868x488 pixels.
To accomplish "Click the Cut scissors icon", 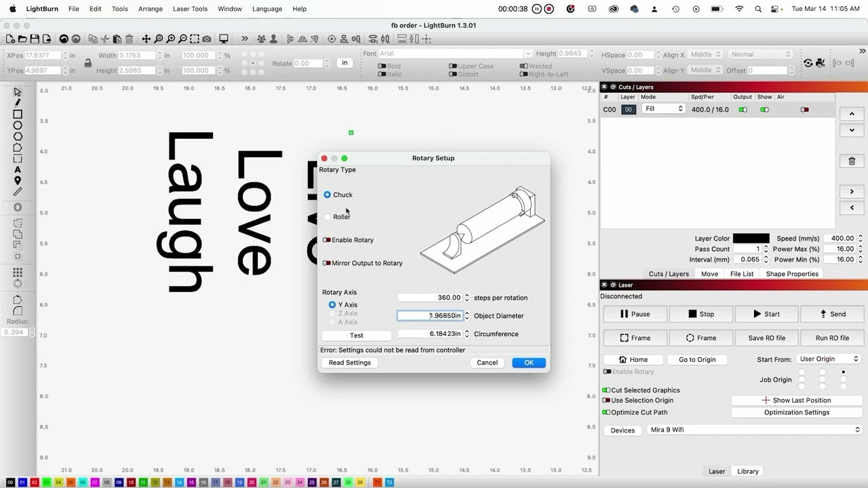I will [105, 39].
